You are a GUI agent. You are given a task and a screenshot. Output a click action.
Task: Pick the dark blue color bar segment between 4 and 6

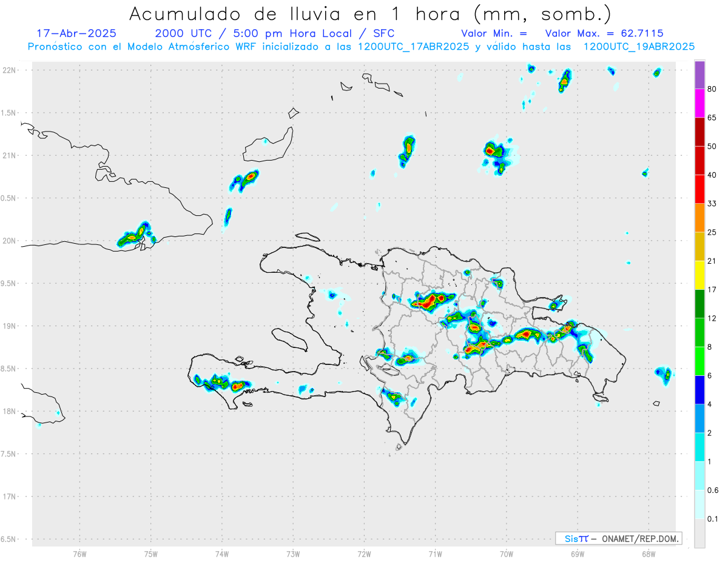point(699,390)
